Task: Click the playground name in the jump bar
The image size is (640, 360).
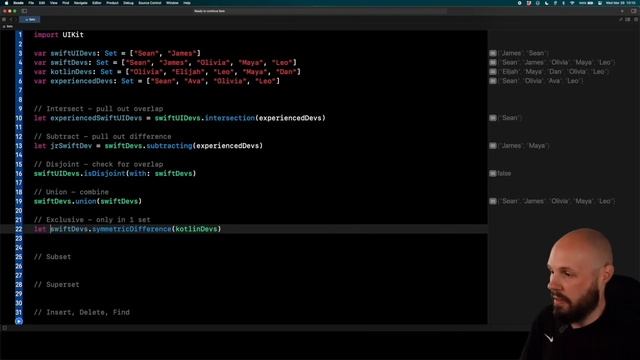Action: point(8,27)
